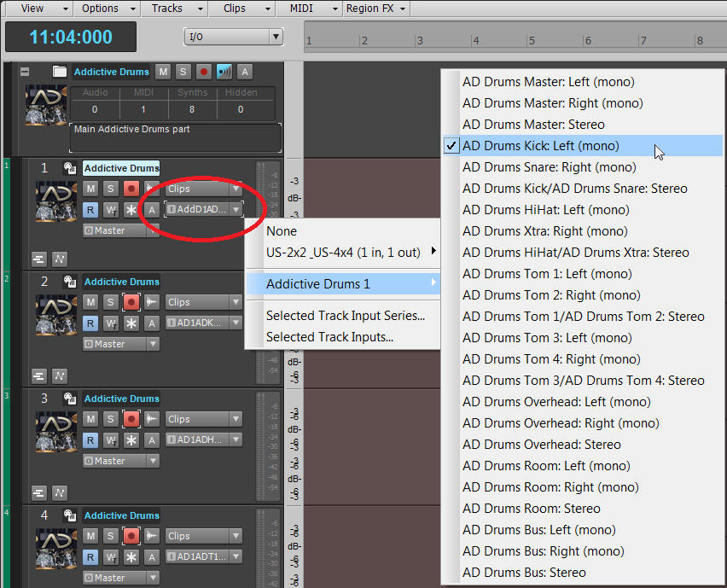Click track 1 synth icon next to number
This screenshot has height=588, width=727.
70,168
